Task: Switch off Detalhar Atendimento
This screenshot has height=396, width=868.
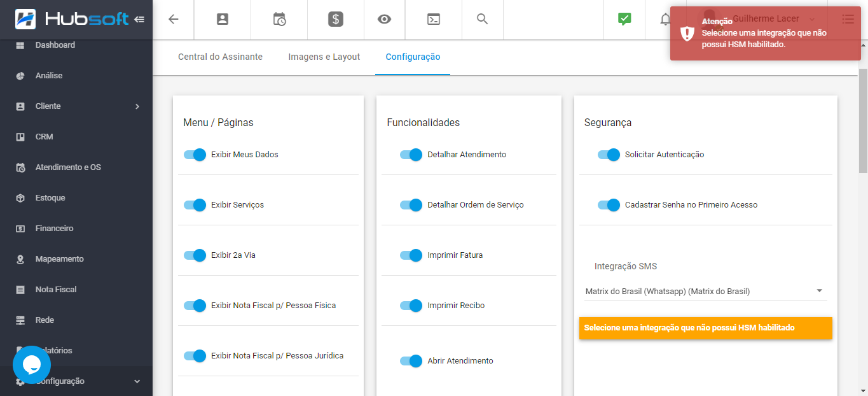Action: pos(411,155)
